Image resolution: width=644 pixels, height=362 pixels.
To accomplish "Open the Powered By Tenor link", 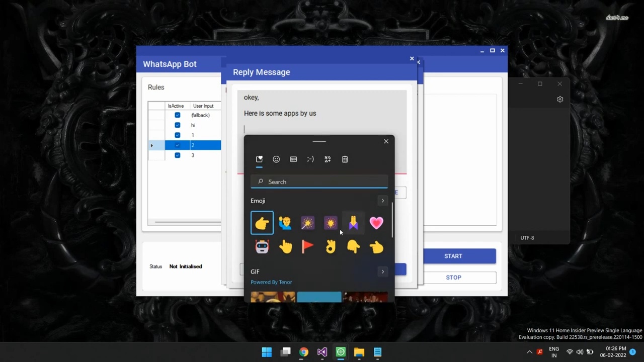I will [271, 282].
